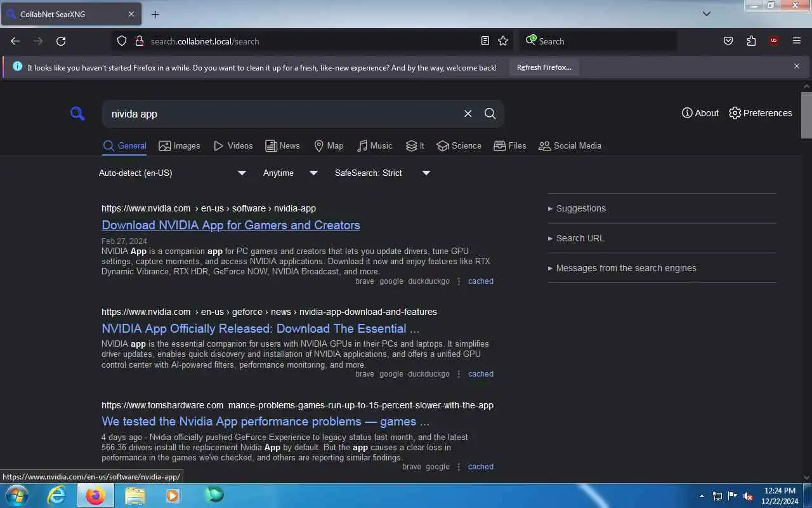Open Download NVIDIA App for Gamers link
This screenshot has height=508, width=812.
[231, 225]
